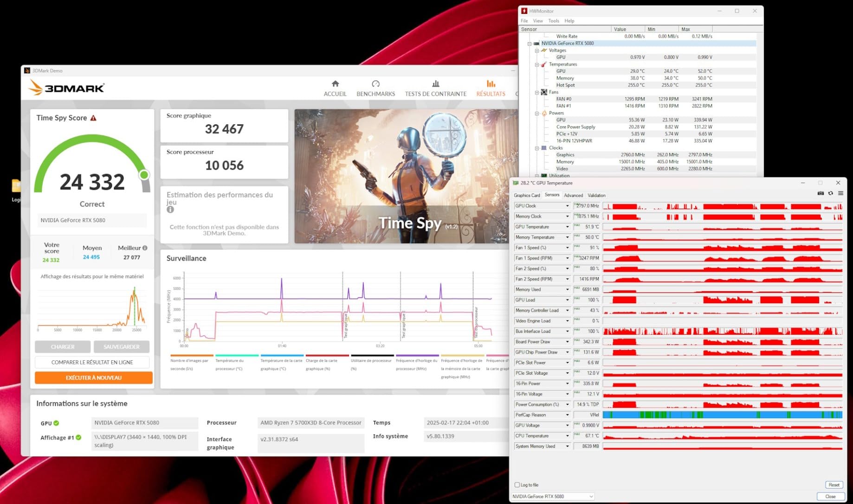Viewport: 853px width, 504px height.
Task: Click the Value column header in HWMonitor
Action: (x=628, y=29)
